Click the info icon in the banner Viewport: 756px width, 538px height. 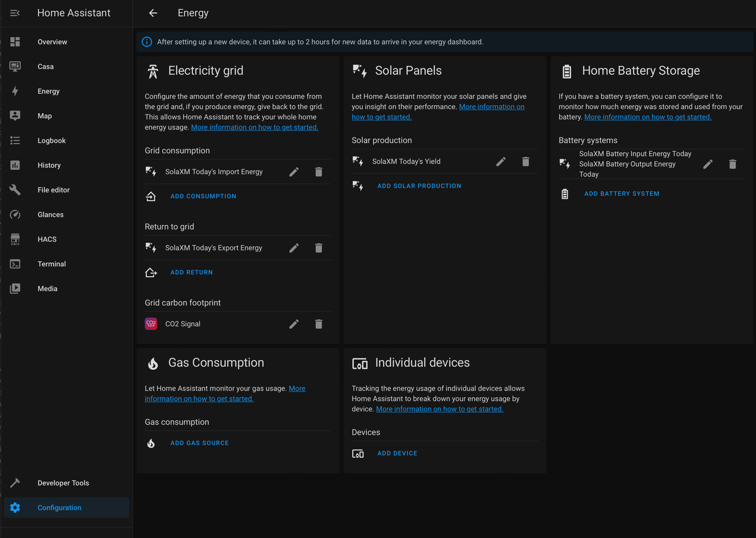[147, 42]
